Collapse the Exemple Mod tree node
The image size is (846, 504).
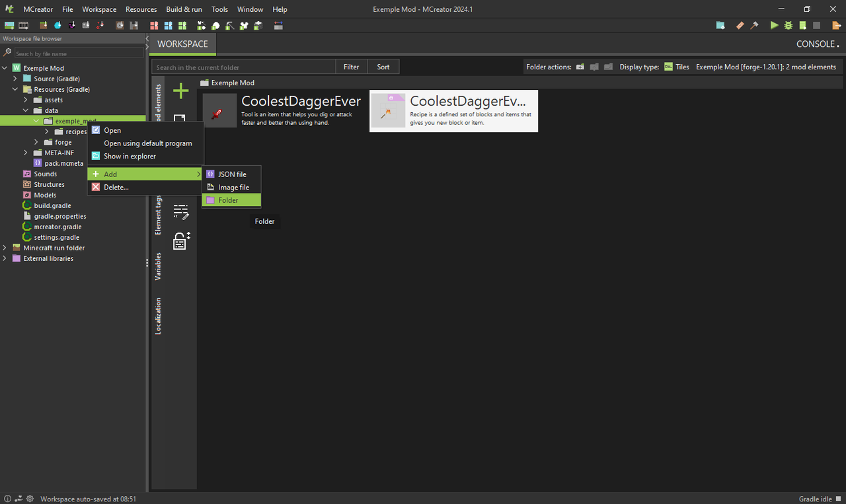click(5, 68)
